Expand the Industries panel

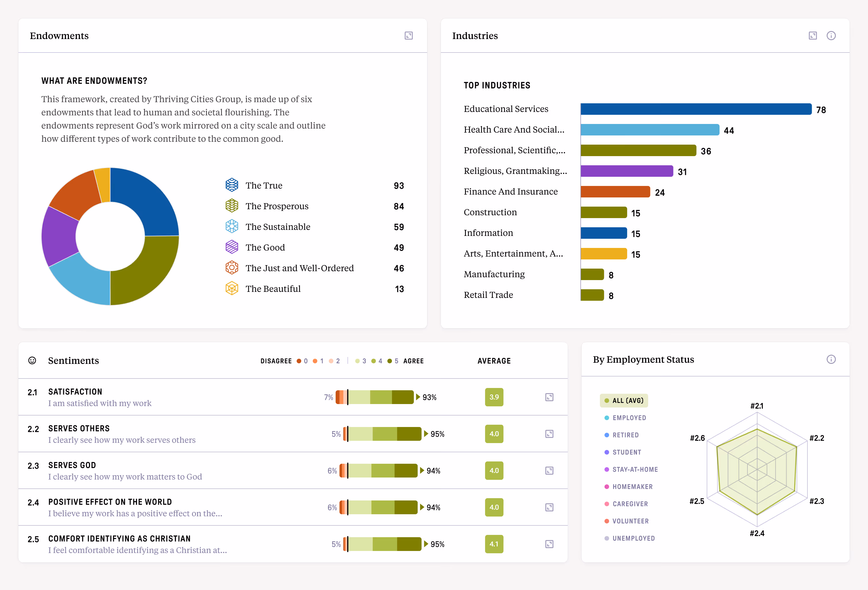click(x=813, y=36)
